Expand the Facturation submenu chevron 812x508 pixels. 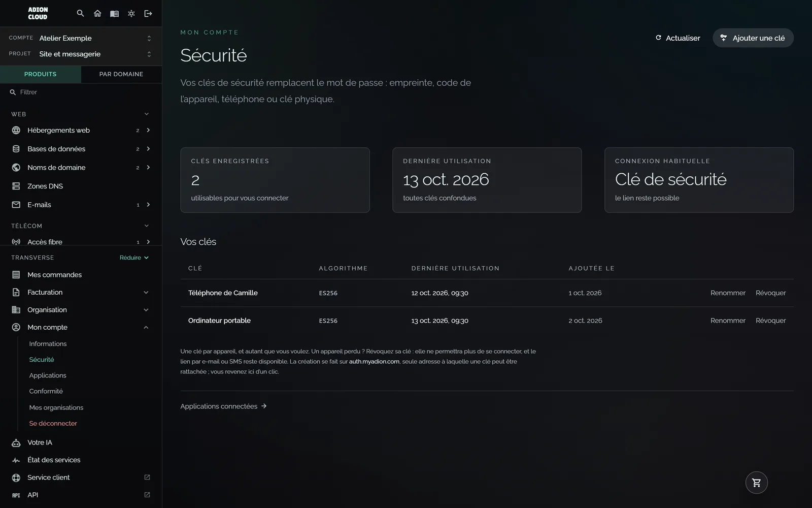[146, 292]
